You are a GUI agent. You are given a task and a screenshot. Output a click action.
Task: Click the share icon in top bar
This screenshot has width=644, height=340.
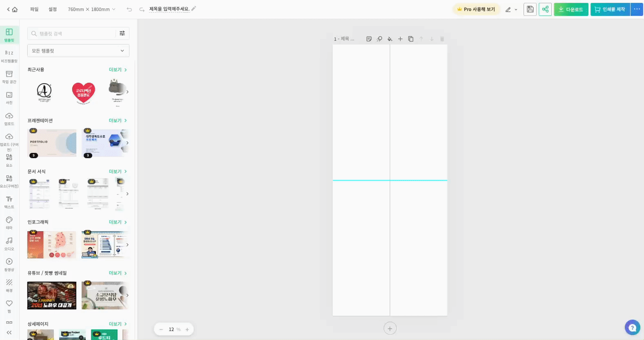tap(545, 9)
